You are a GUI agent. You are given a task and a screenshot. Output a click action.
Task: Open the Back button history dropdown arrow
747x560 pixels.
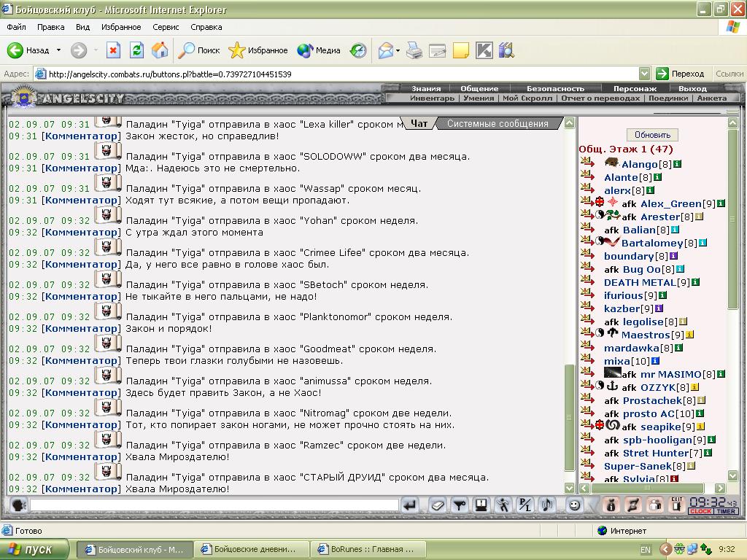pyautogui.click(x=58, y=50)
